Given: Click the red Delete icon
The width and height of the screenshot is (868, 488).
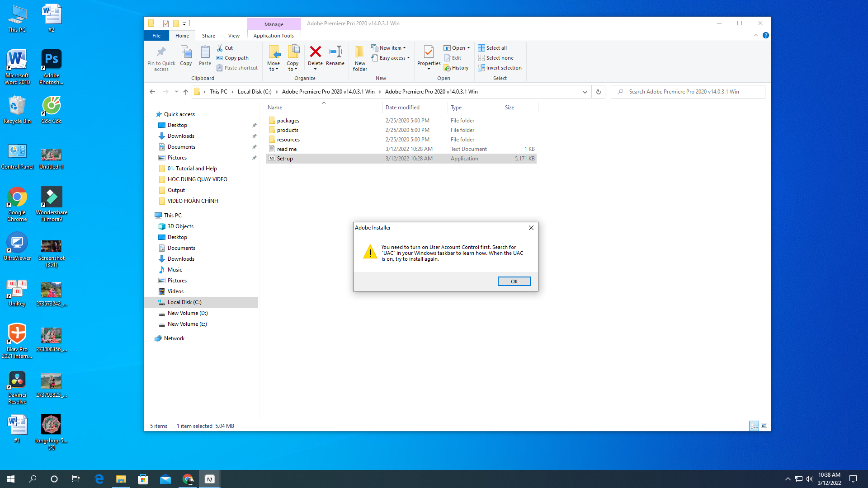Looking at the screenshot, I should click(315, 52).
